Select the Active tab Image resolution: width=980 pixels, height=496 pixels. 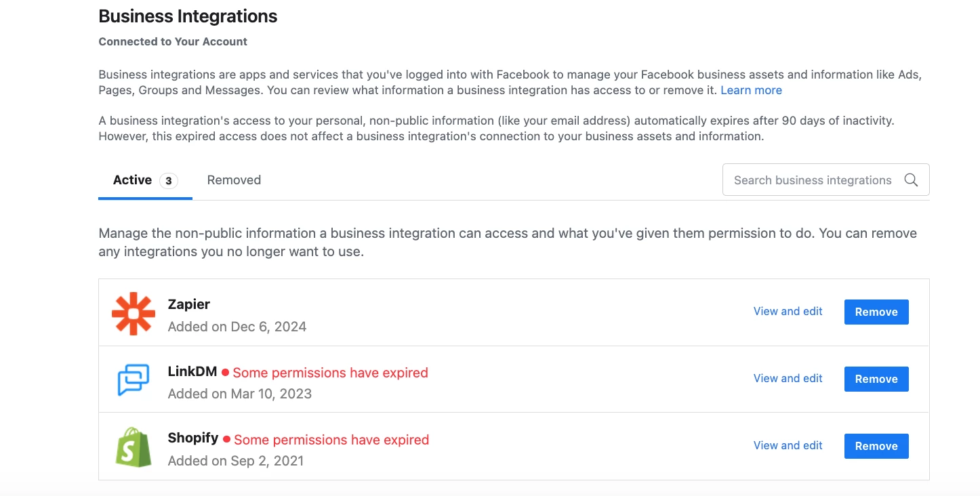pos(133,180)
